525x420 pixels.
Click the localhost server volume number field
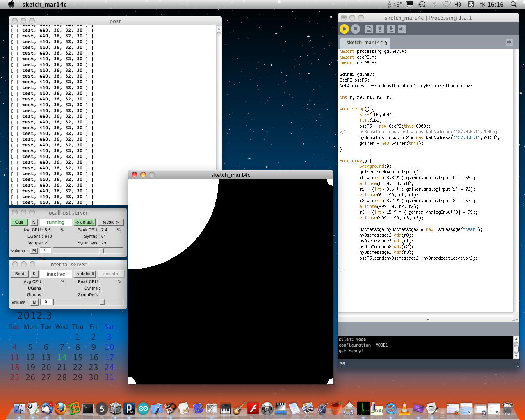coord(46,251)
